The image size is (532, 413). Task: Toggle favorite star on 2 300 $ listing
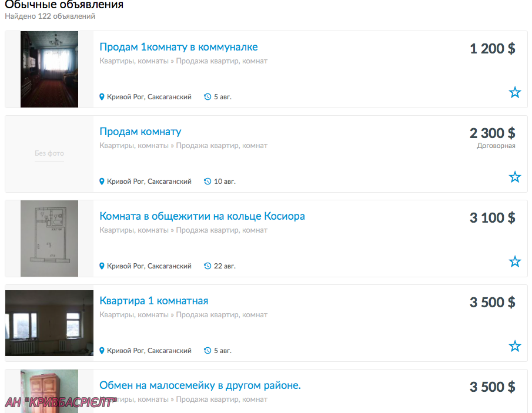(515, 177)
